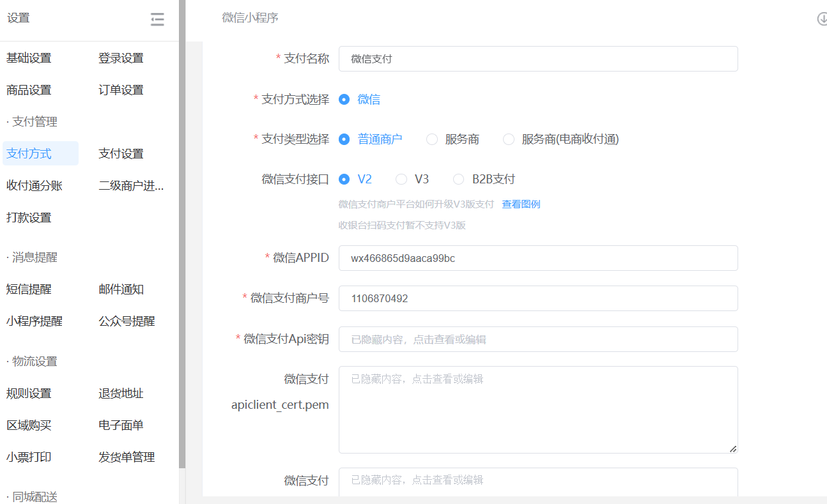Open 邮件通知 menu item
827x504 pixels.
pos(121,289)
